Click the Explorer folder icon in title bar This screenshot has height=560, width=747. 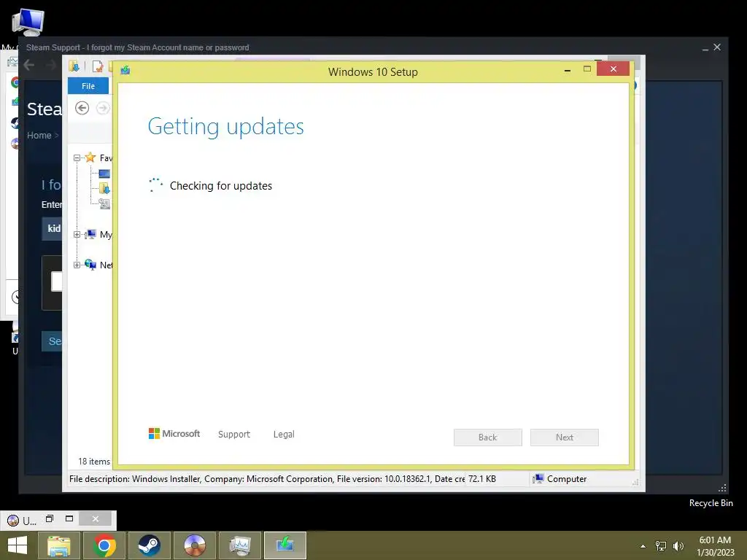pyautogui.click(x=74, y=66)
